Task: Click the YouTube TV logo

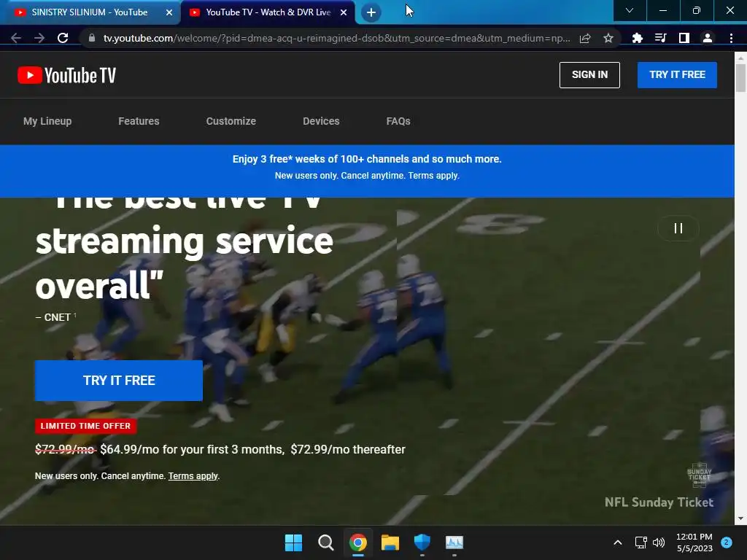Action: point(66,75)
